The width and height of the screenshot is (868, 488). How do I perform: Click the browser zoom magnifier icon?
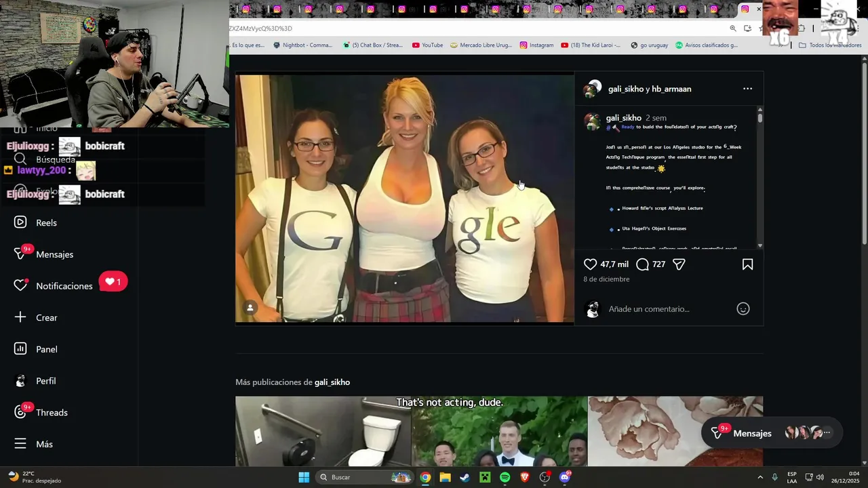tap(732, 28)
